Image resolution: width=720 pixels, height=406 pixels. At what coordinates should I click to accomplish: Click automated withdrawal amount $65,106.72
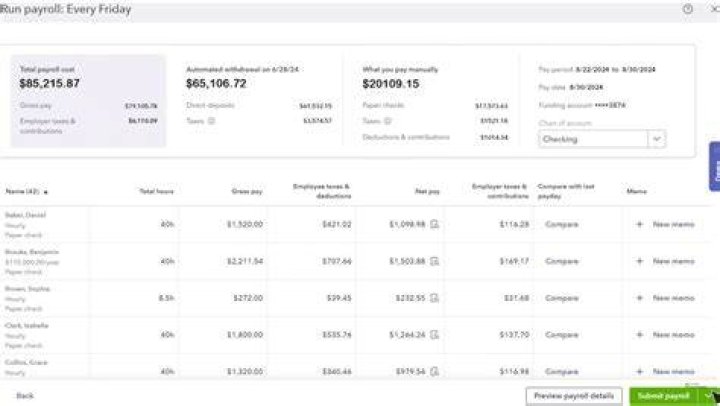click(x=216, y=83)
